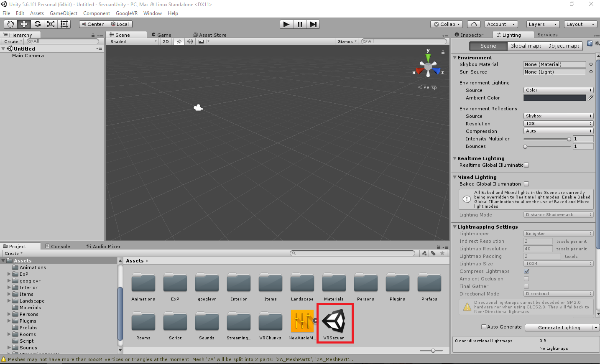This screenshot has width=600, height=364.
Task: Click the ambient color eyedropper icon
Action: (590, 98)
